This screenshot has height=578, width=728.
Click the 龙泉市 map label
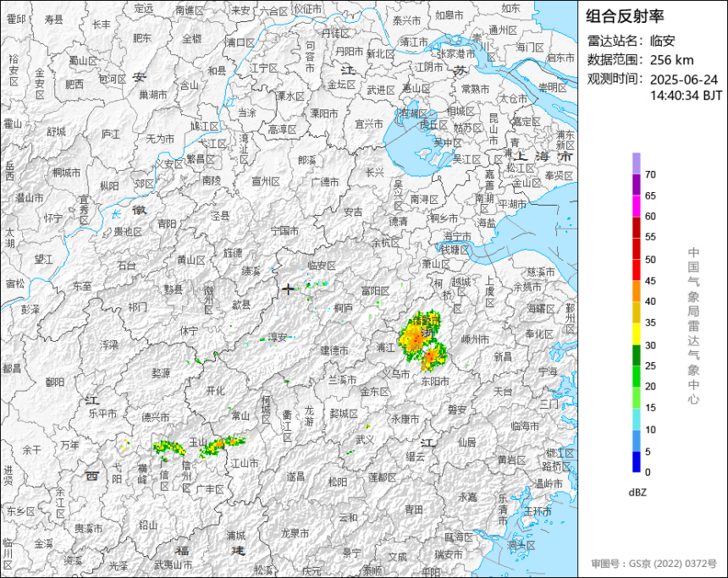click(295, 533)
